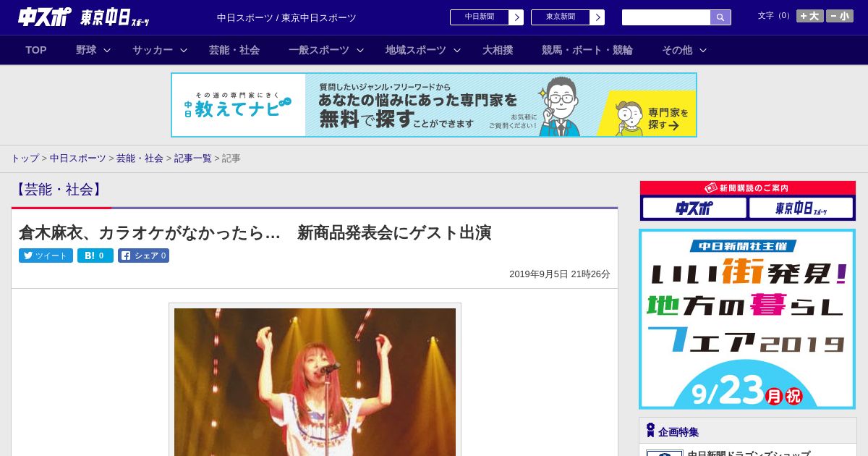
Task: Click the 東京中日スポーツ logo in header
Action: (115, 17)
